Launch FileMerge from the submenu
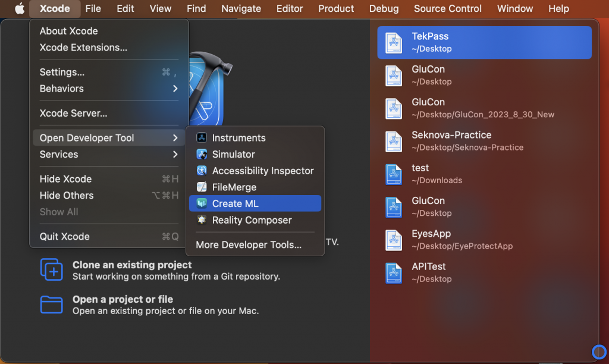This screenshot has width=609, height=364. coord(255,187)
